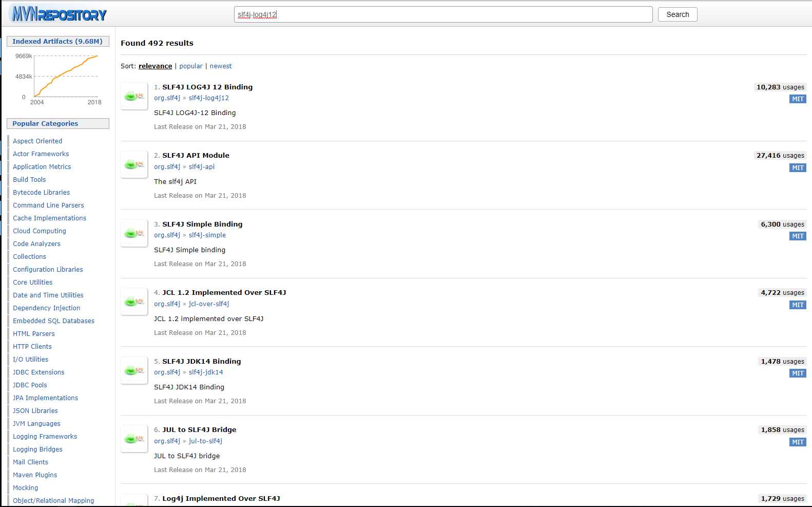Click slf4j-jdk14 artifact ID link
Viewport: 812px width, 507px height.
(206, 372)
